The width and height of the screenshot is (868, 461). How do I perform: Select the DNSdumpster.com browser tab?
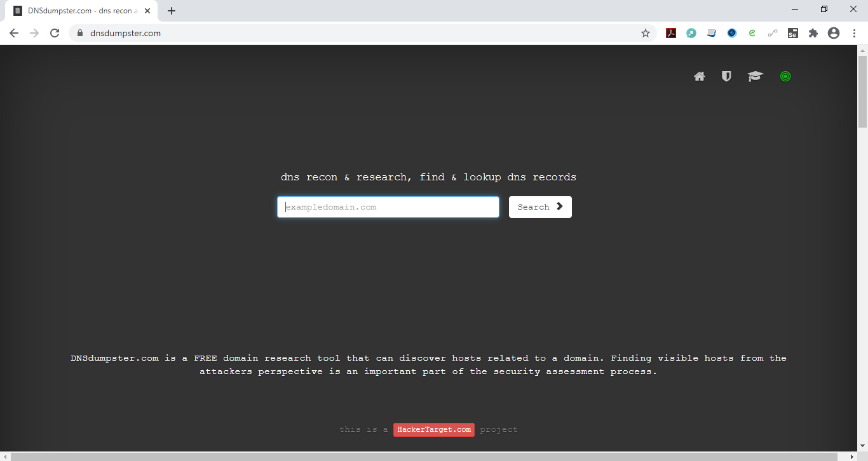click(x=82, y=11)
